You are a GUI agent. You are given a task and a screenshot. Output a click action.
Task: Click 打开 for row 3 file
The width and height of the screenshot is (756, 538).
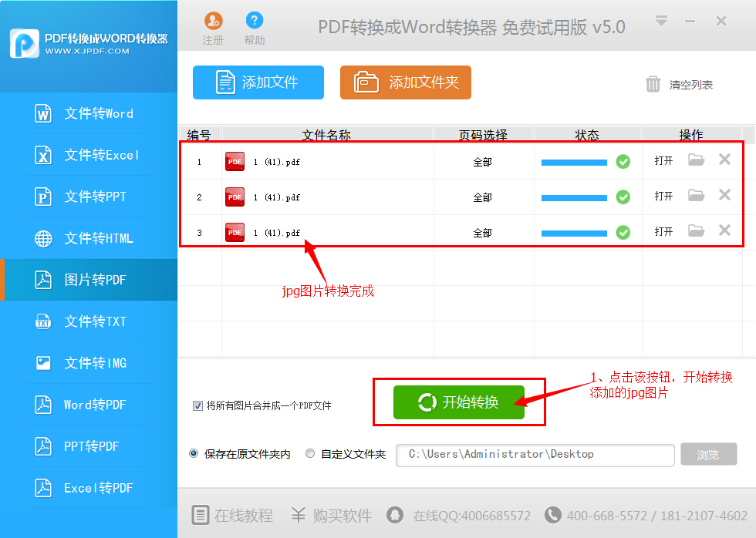tap(663, 232)
